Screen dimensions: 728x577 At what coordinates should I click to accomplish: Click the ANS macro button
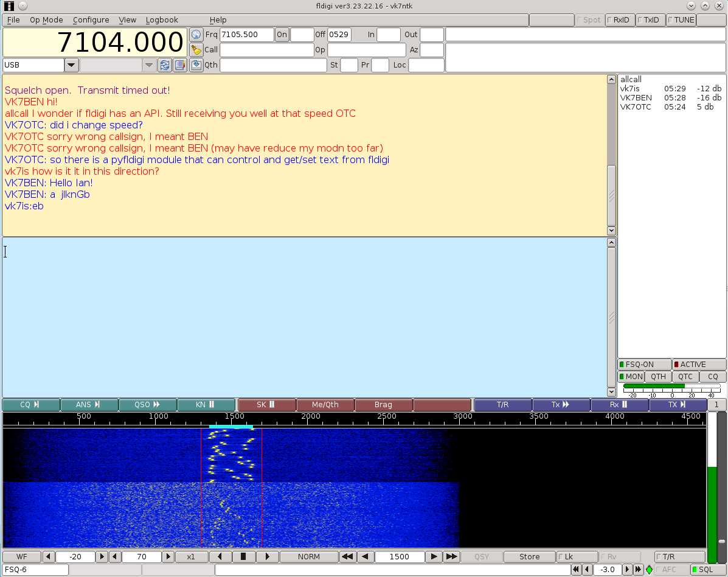click(x=89, y=405)
